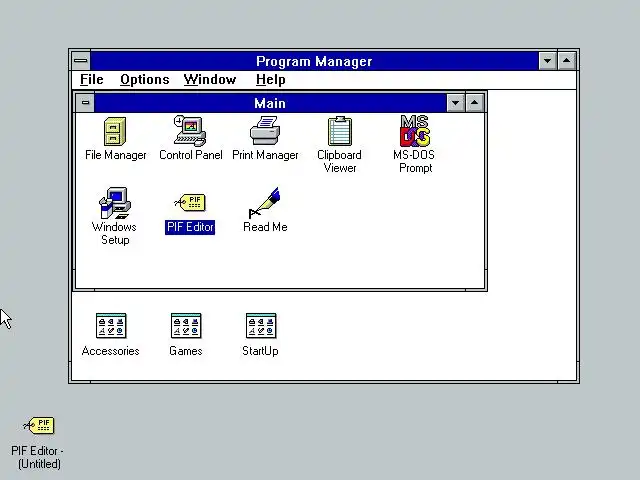The width and height of the screenshot is (640, 480).
Task: Select the MS-DOS Prompt icon
Action: [x=415, y=131]
